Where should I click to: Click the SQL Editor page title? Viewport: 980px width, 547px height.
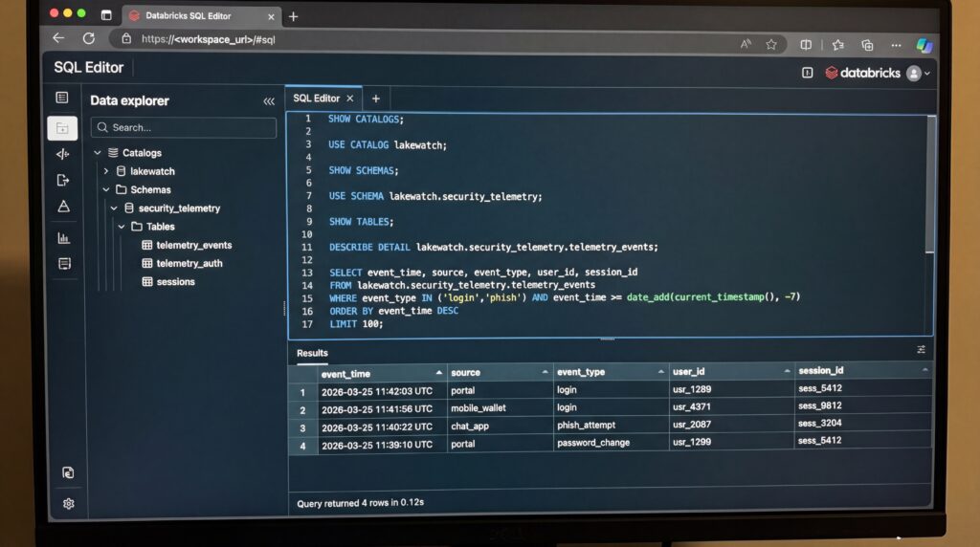[89, 68]
